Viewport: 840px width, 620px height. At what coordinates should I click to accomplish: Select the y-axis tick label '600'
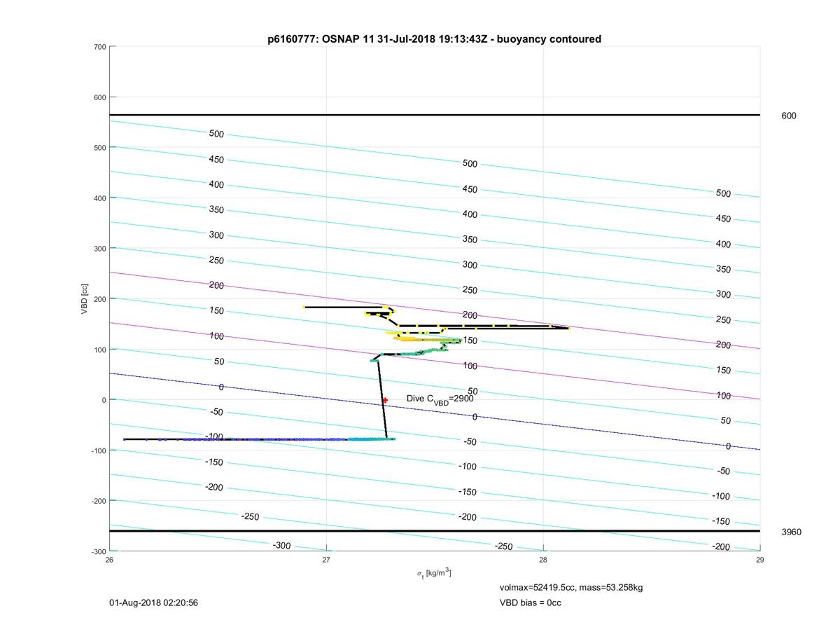point(99,97)
